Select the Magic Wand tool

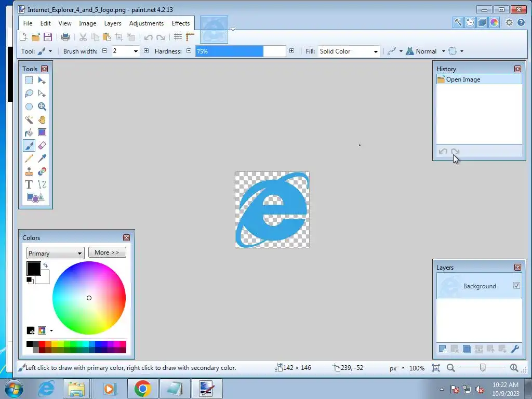(29, 119)
